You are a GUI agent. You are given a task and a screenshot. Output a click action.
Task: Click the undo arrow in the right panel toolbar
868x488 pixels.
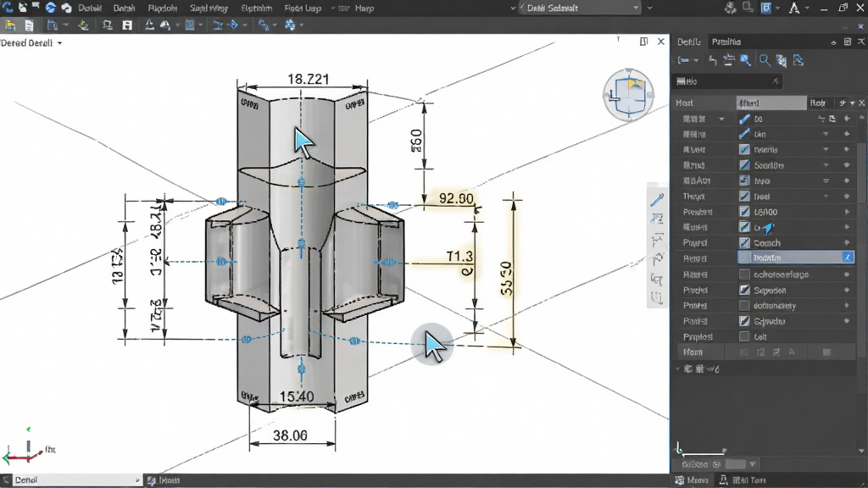click(712, 60)
